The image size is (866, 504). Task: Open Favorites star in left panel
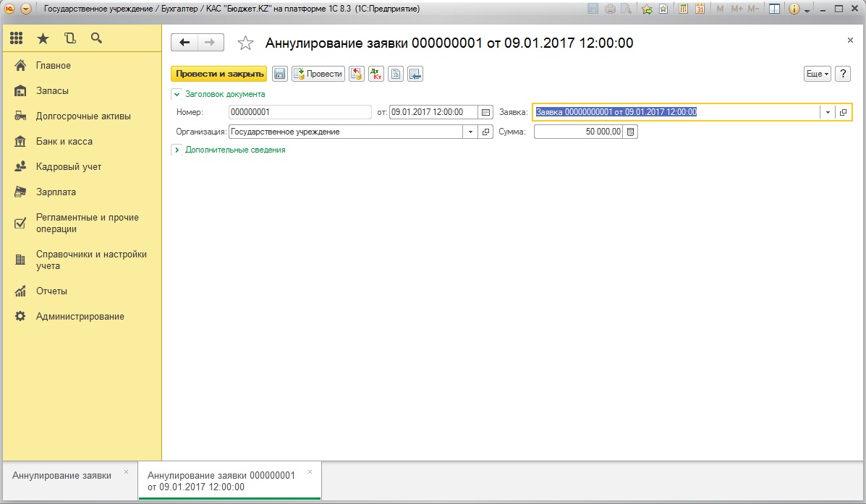point(43,38)
